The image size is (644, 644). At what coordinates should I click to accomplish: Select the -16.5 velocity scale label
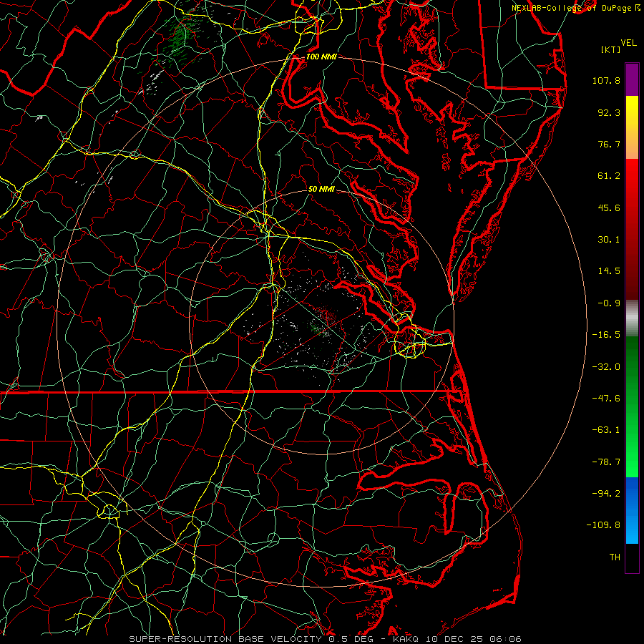(x=606, y=335)
